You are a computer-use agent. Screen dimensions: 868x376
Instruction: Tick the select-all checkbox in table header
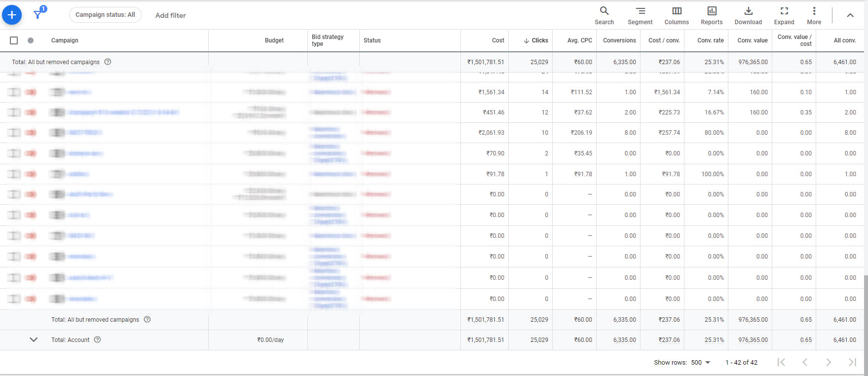[x=14, y=40]
